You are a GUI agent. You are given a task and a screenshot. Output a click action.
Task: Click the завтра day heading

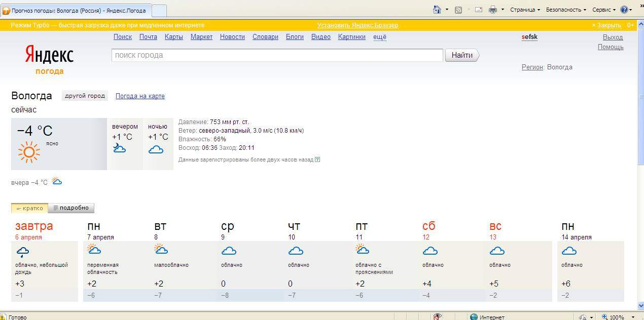click(x=34, y=226)
